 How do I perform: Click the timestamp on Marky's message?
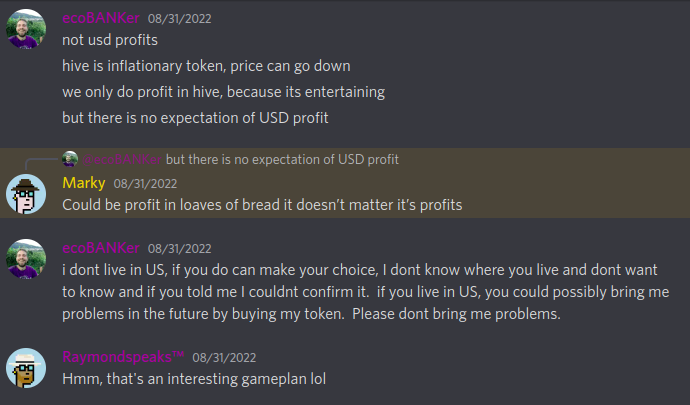[x=145, y=184]
